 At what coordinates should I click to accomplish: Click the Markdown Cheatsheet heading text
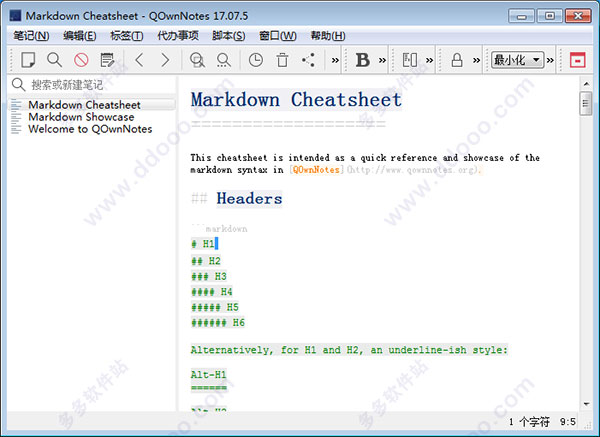(x=296, y=100)
